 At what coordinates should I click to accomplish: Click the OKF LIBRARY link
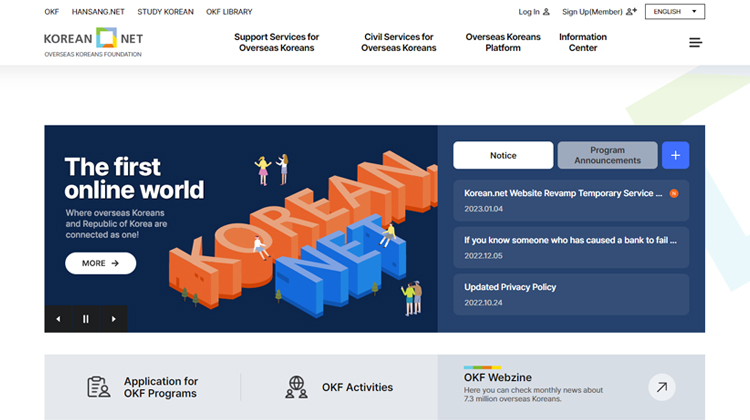coord(229,11)
